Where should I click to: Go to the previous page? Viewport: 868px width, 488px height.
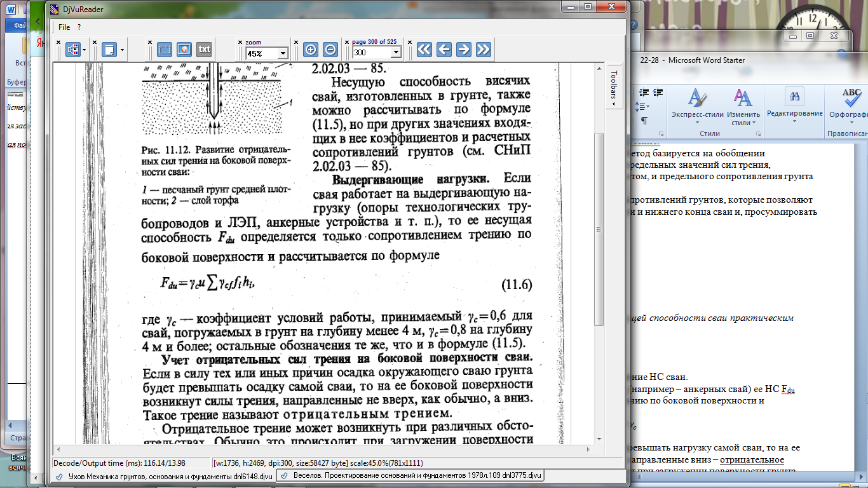coord(444,50)
